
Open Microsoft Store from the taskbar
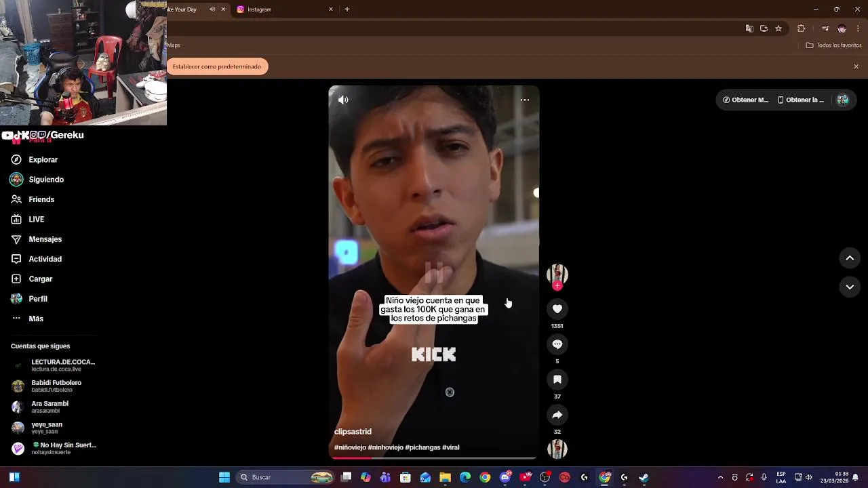coord(406,477)
